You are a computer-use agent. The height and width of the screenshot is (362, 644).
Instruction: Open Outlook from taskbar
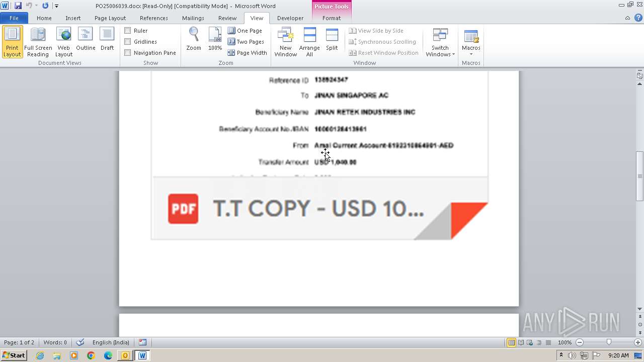coord(125,355)
